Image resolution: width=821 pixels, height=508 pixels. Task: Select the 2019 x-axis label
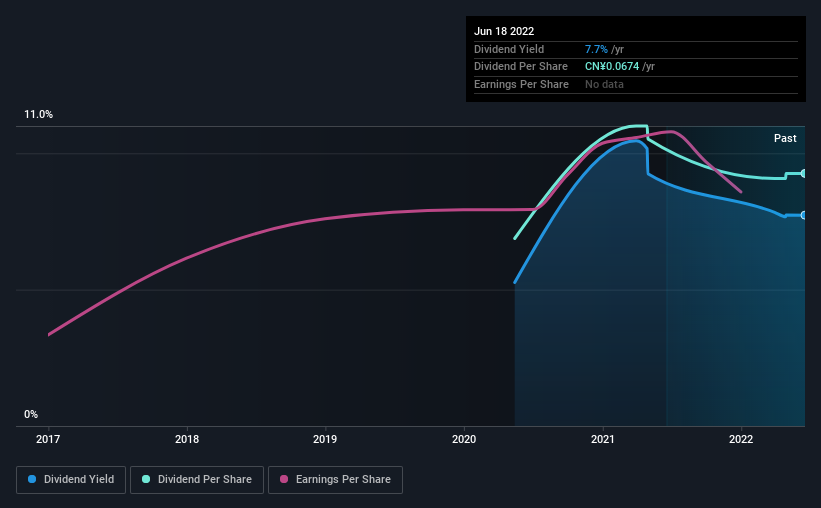click(325, 439)
